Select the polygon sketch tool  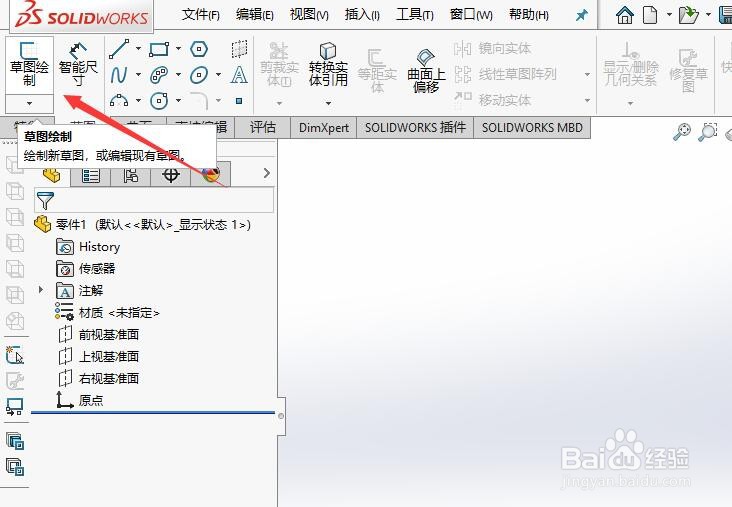point(199,49)
